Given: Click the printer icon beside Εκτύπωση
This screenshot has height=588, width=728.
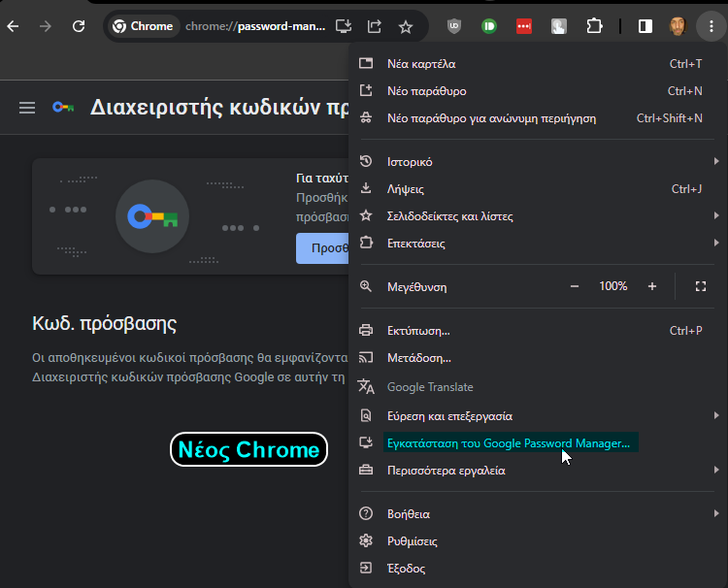Looking at the screenshot, I should point(366,330).
